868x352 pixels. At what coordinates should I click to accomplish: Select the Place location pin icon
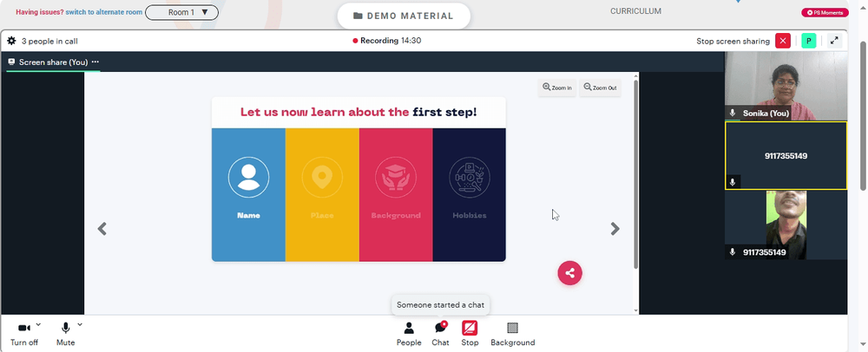pyautogui.click(x=322, y=178)
